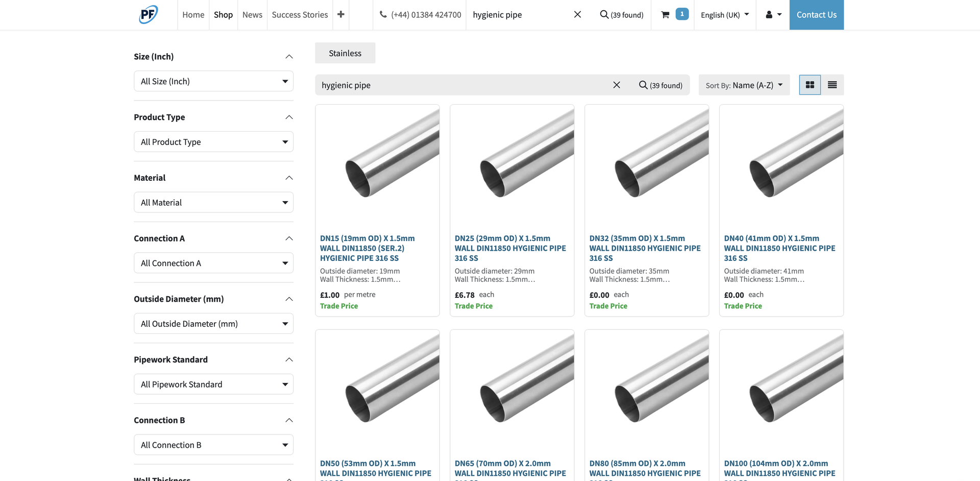Open the All Product Type dropdown
Screen dimensions: 980x481
(213, 142)
